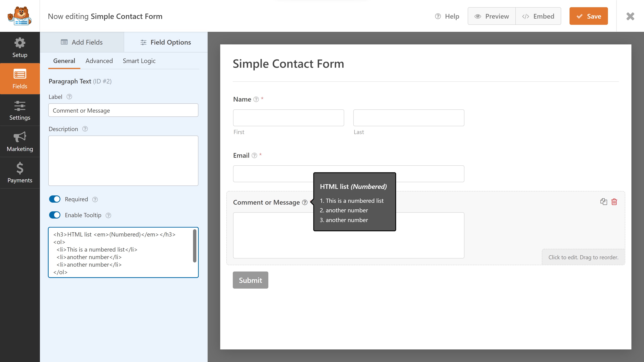Image resolution: width=644 pixels, height=362 pixels.
Task: Disable the Enable Tooltip switch
Action: point(55,215)
